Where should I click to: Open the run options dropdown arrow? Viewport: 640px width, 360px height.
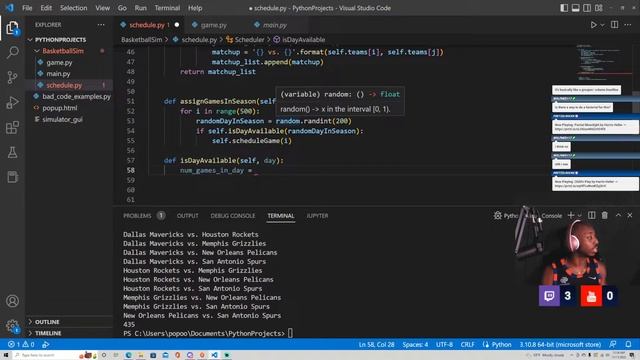(x=602, y=25)
